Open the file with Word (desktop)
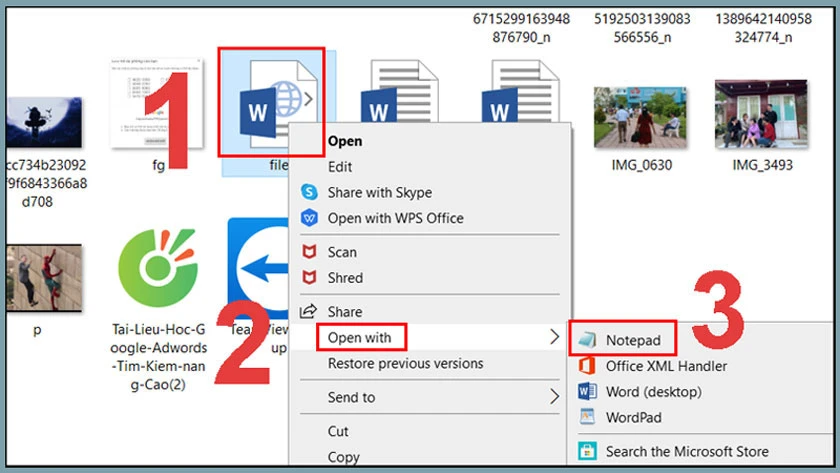The height and width of the screenshot is (473, 840). click(x=654, y=392)
